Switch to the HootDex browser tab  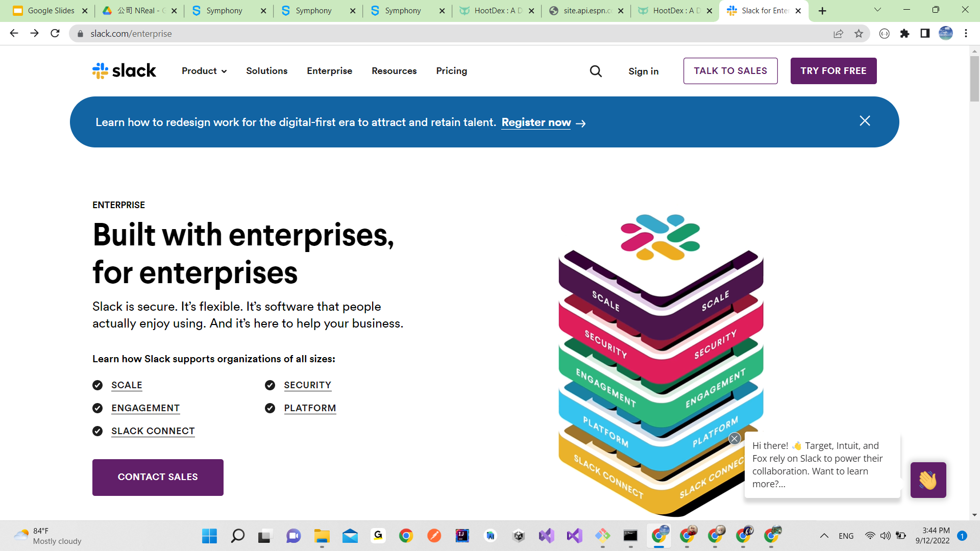[490, 10]
